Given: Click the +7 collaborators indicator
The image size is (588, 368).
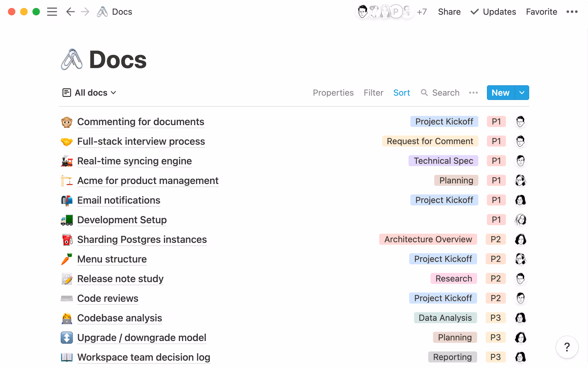Looking at the screenshot, I should [422, 12].
